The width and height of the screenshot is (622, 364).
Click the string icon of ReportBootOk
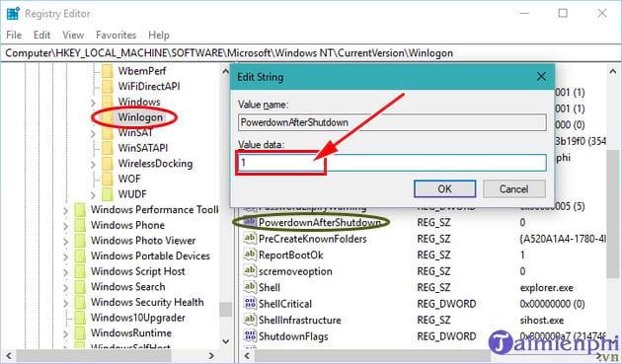[250, 255]
